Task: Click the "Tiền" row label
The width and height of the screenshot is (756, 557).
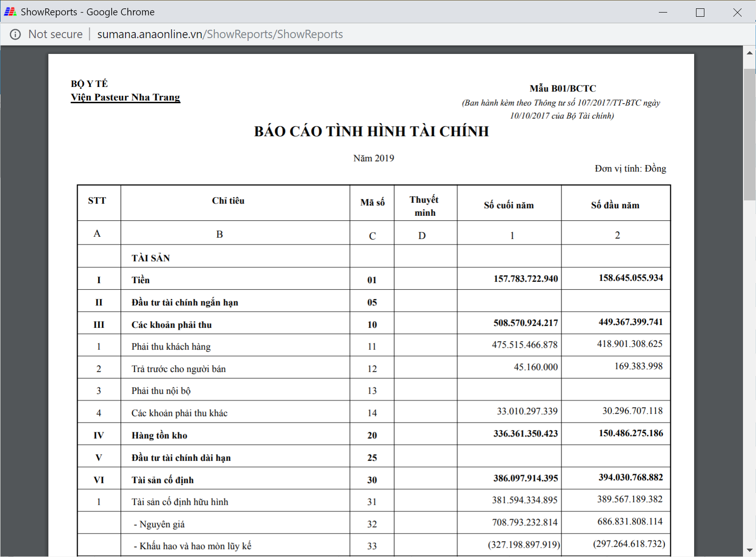Action: click(x=140, y=280)
